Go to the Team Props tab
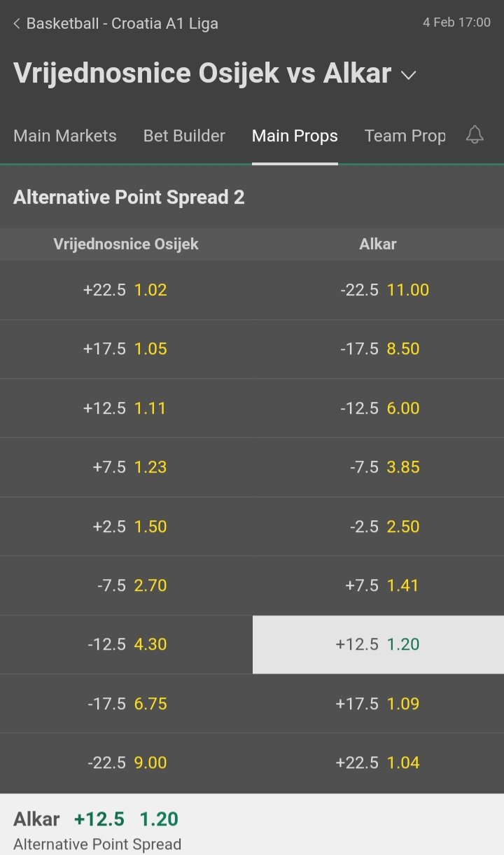Viewport: 504px width, 855px height. [x=405, y=136]
